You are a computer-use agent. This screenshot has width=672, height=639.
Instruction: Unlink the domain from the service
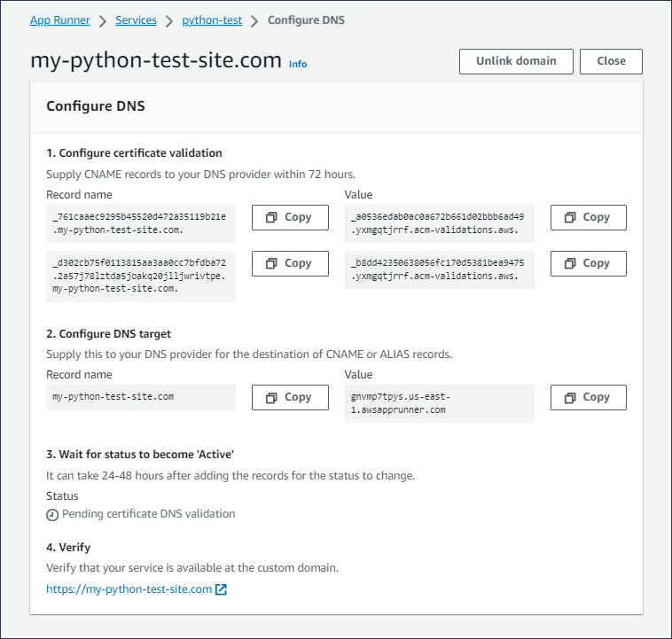(516, 61)
